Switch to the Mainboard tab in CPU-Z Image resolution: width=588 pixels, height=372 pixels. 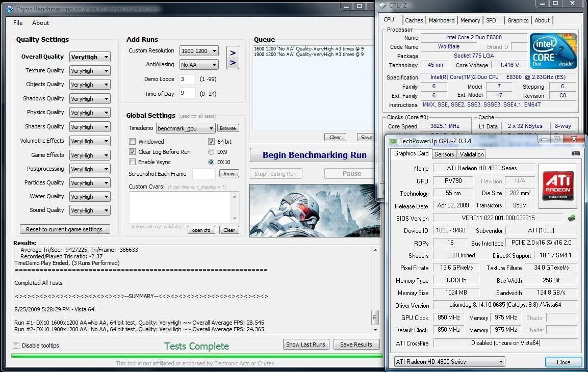coord(441,20)
